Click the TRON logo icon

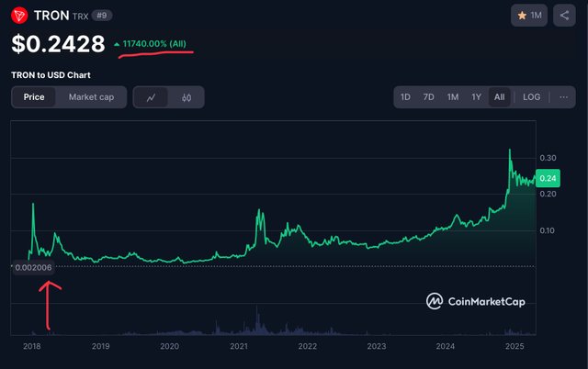click(19, 16)
